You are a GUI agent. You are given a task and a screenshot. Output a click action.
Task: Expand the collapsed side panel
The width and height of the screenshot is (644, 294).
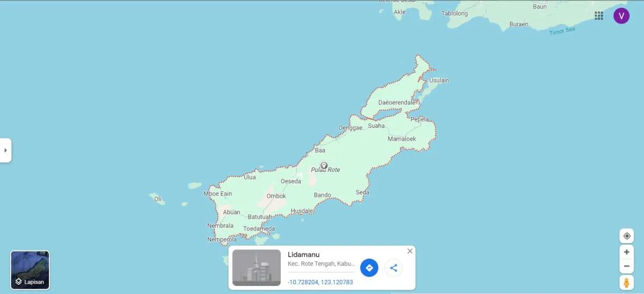5,150
